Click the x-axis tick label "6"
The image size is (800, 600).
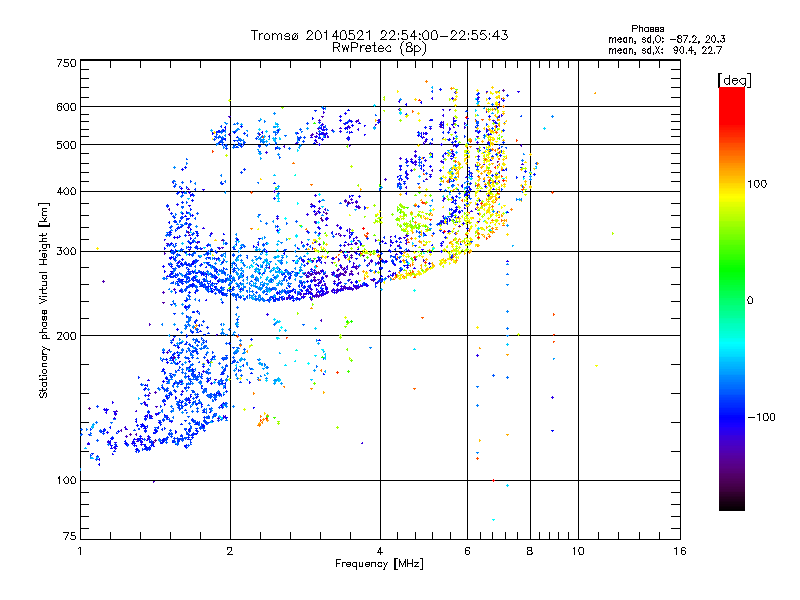pos(467,551)
